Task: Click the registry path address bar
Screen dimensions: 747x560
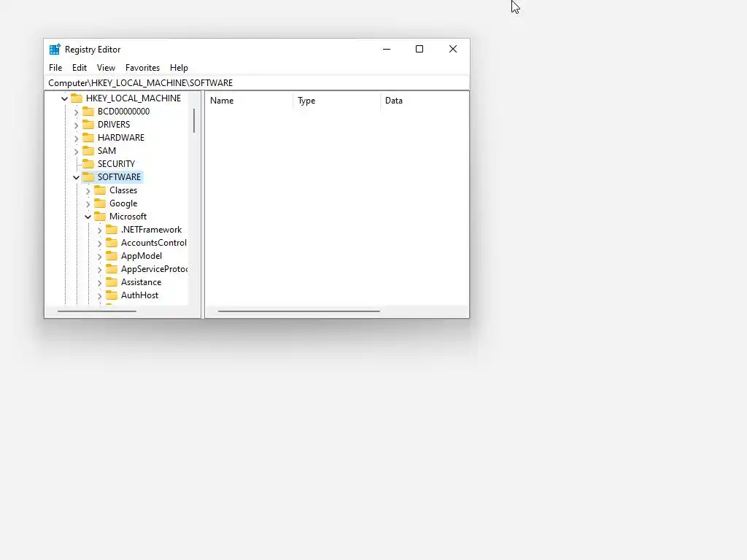Action: pos(257,83)
